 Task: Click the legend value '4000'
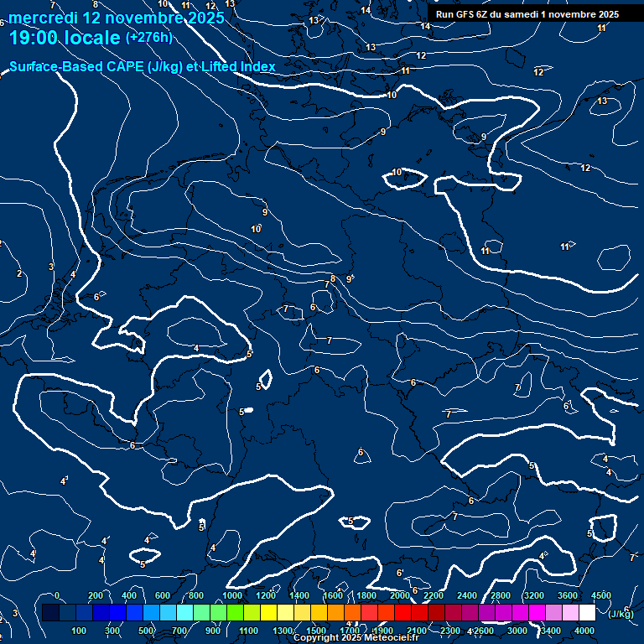(584, 631)
